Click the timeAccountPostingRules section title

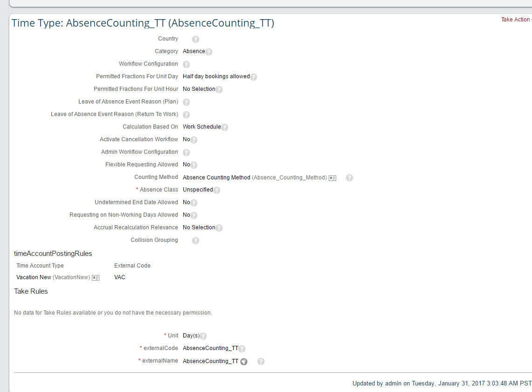(53, 254)
